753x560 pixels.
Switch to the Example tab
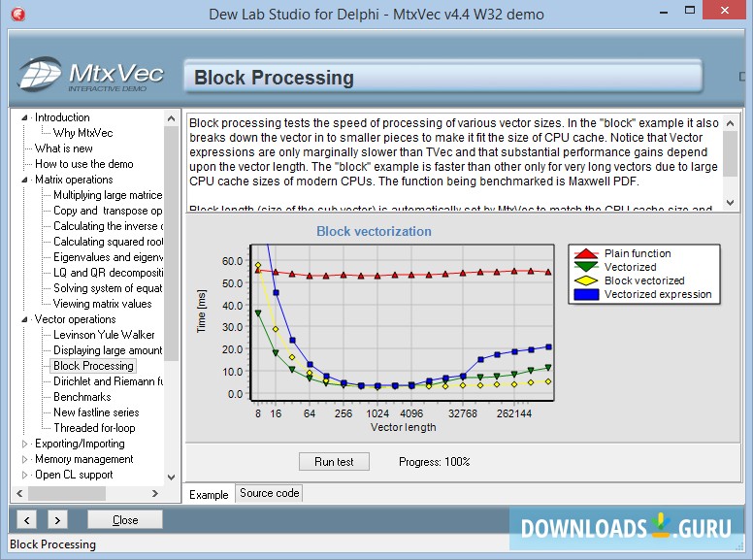tap(209, 494)
